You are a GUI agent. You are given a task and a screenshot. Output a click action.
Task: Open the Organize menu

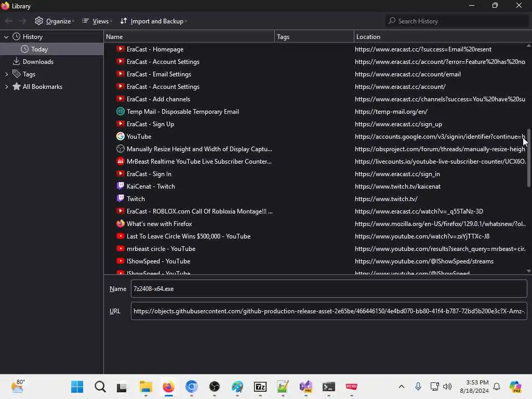click(x=54, y=21)
